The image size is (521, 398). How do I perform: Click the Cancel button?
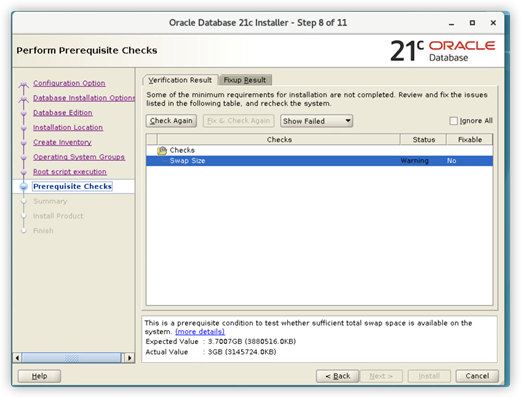[x=477, y=376]
